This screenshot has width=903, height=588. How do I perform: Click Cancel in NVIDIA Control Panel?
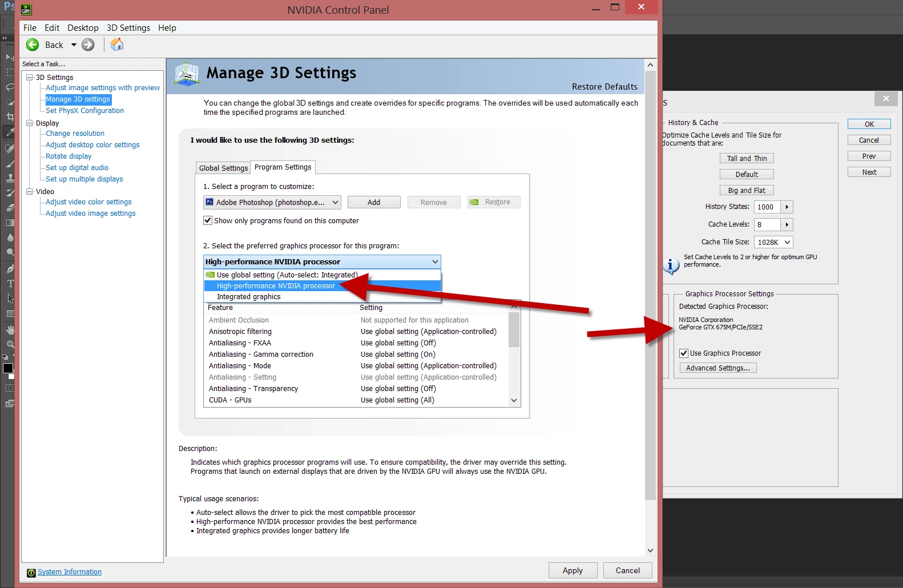tap(628, 570)
